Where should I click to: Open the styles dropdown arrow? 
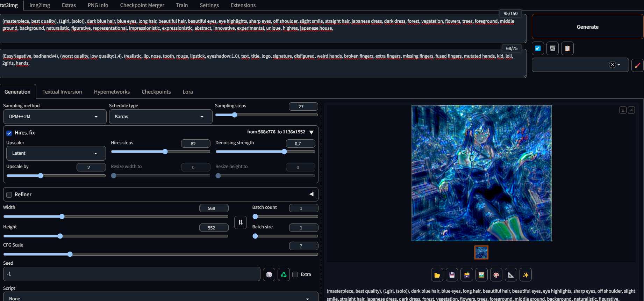619,65
